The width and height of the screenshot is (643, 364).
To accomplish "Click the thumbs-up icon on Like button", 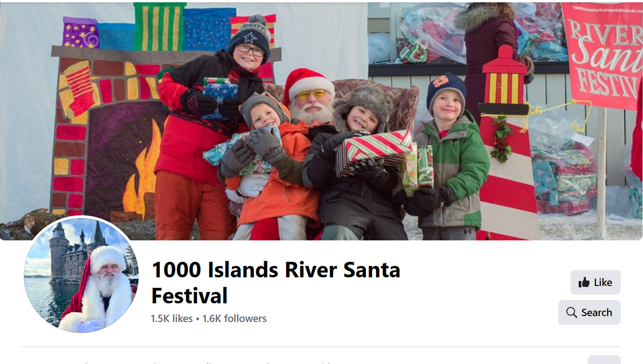I will click(x=584, y=282).
